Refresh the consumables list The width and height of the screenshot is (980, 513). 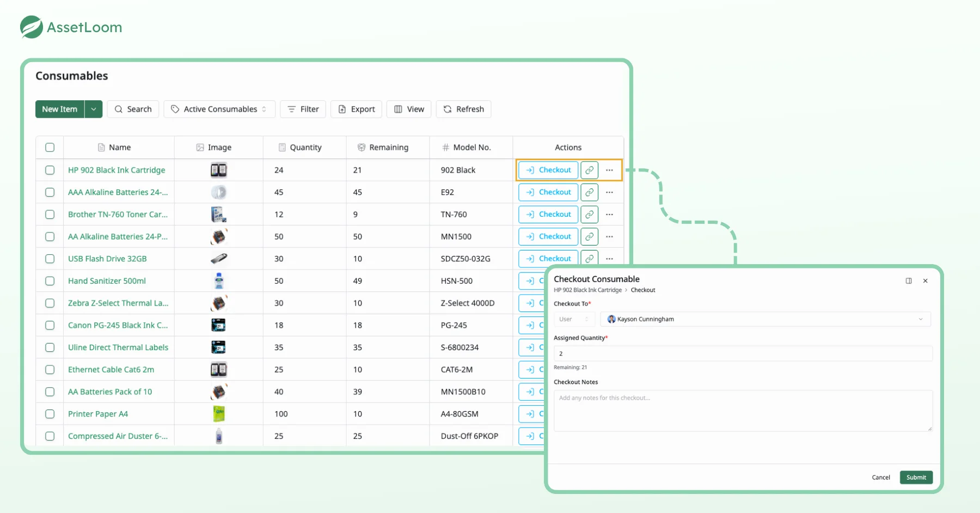pos(464,109)
